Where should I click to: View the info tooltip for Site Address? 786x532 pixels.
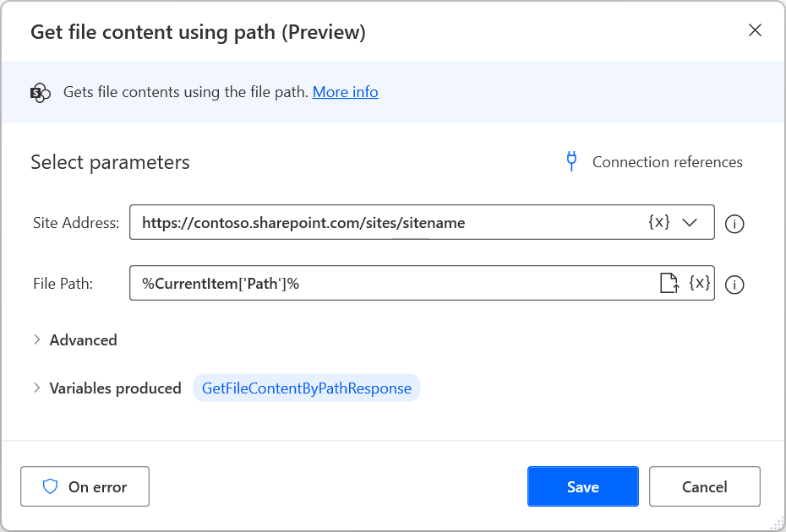(734, 224)
